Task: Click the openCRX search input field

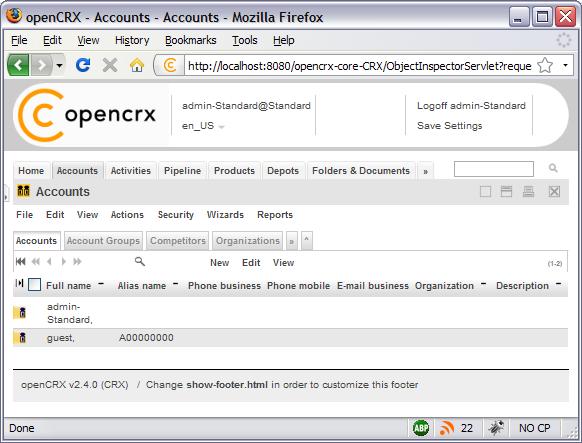Action: [x=494, y=169]
